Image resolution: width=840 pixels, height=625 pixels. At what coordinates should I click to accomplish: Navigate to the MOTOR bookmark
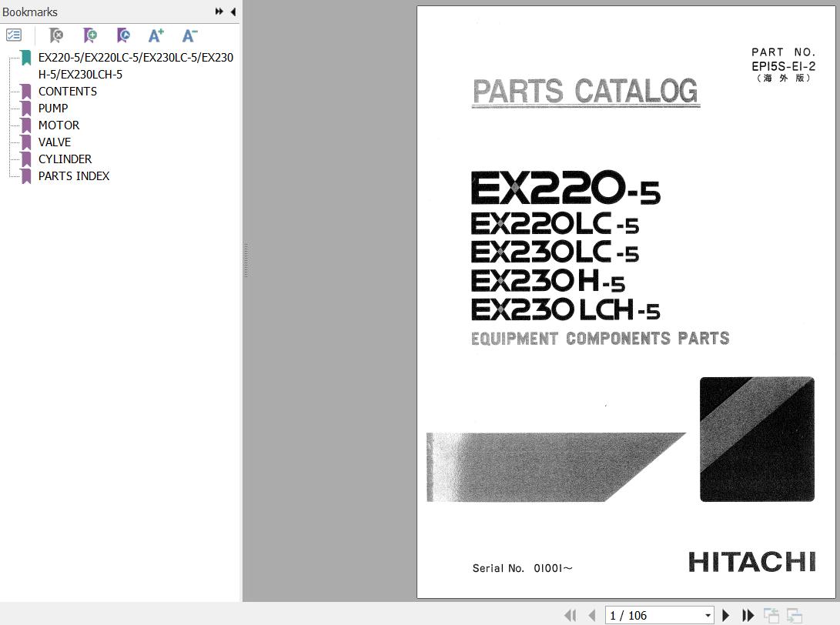[x=59, y=125]
